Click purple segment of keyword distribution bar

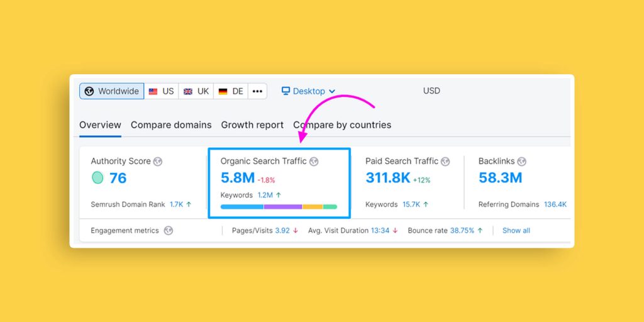point(283,206)
